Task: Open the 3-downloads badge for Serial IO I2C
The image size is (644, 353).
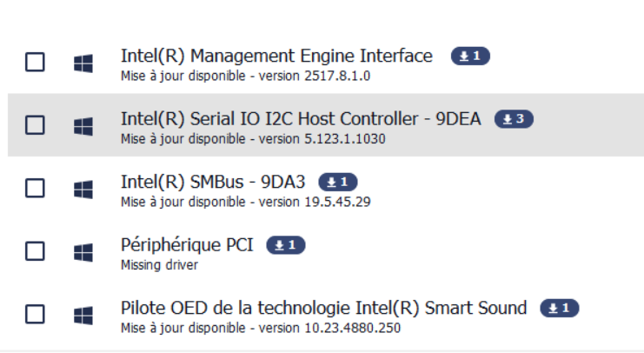Action: [x=514, y=119]
